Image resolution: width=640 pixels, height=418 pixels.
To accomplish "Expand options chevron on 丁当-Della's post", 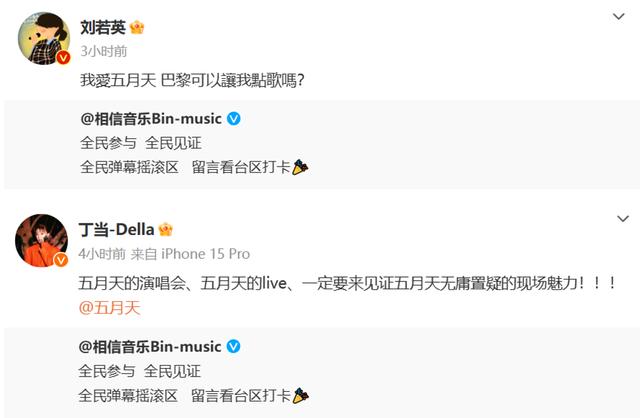I will click(620, 220).
